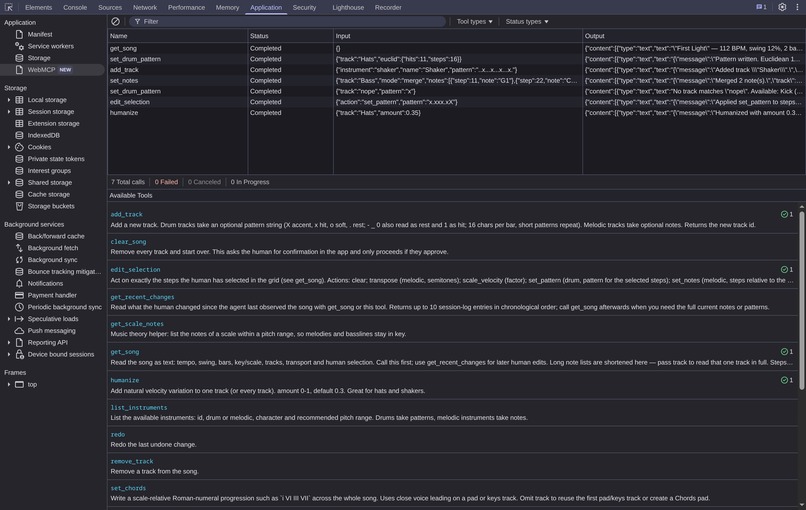
Task: Select Bounce tracking mitigations item
Action: pyautogui.click(x=52, y=272)
